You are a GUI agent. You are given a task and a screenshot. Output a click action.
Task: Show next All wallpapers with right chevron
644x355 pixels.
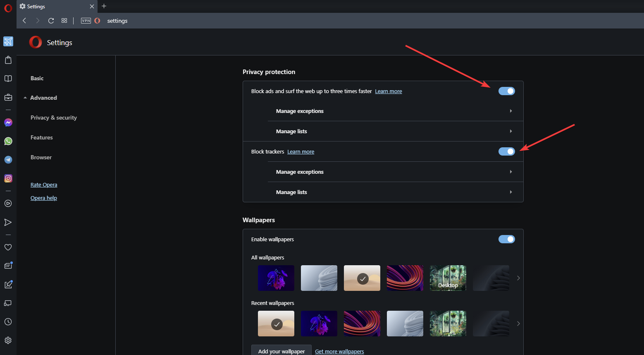pos(518,278)
